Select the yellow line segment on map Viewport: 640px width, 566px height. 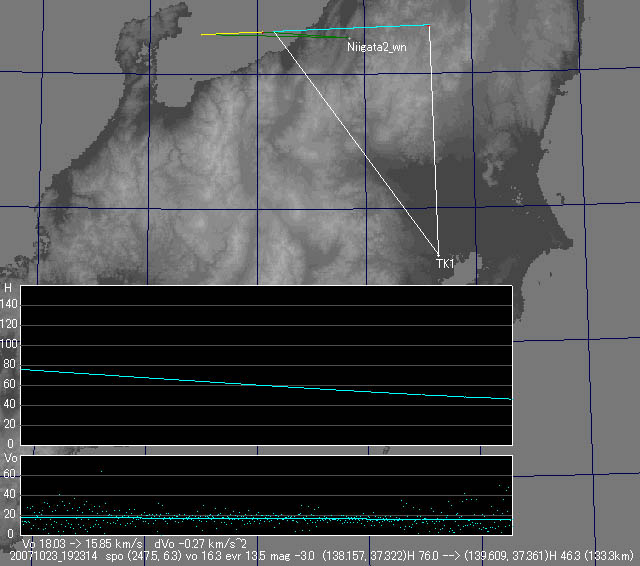[x=231, y=33]
